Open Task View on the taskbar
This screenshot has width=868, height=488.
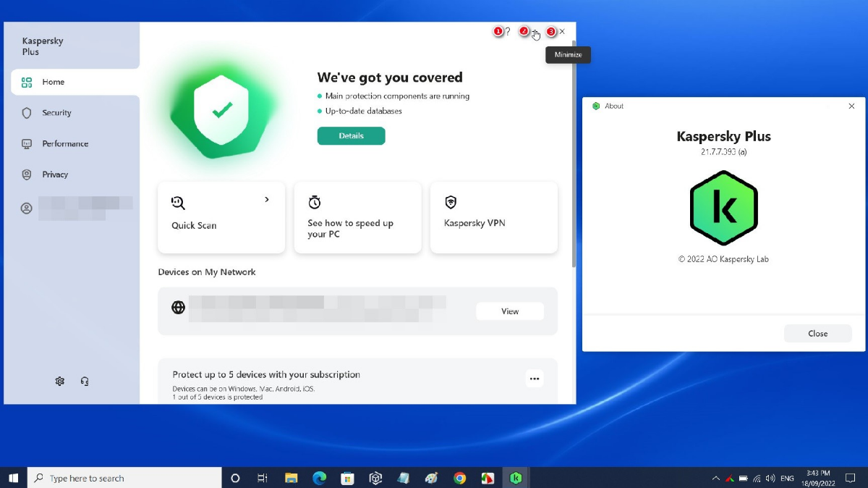(x=263, y=478)
